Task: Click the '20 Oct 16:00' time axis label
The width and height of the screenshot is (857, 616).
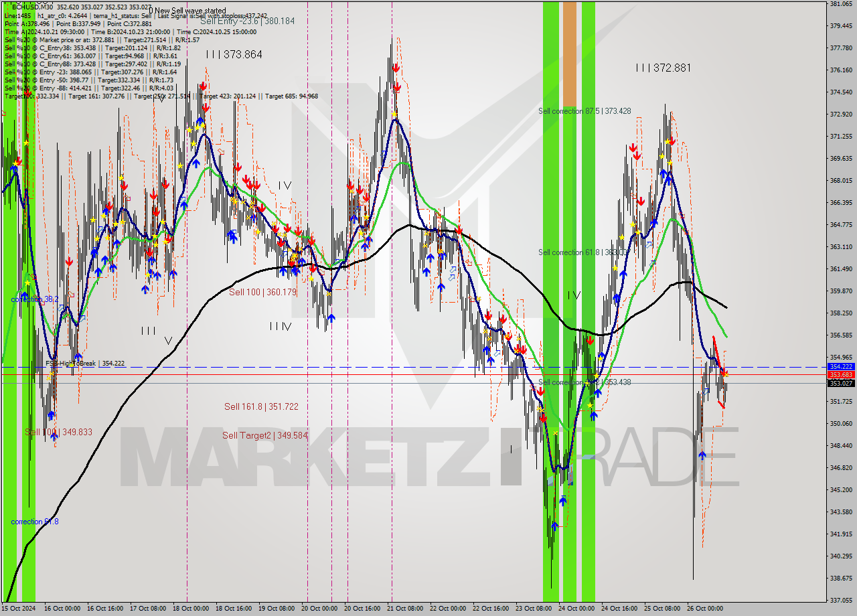Action: [362, 609]
